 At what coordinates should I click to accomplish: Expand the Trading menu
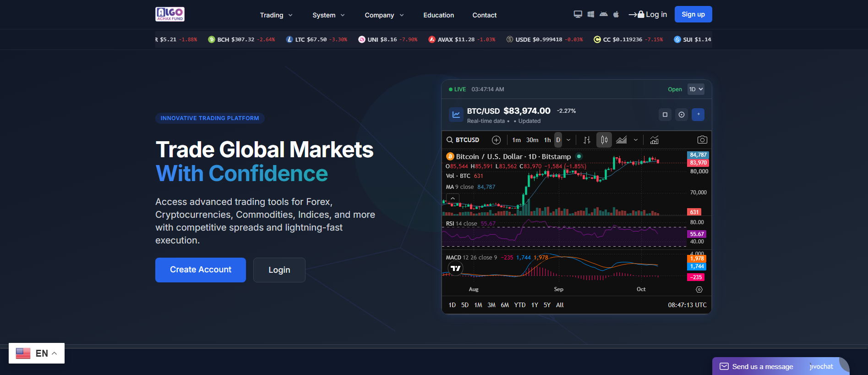pos(276,15)
